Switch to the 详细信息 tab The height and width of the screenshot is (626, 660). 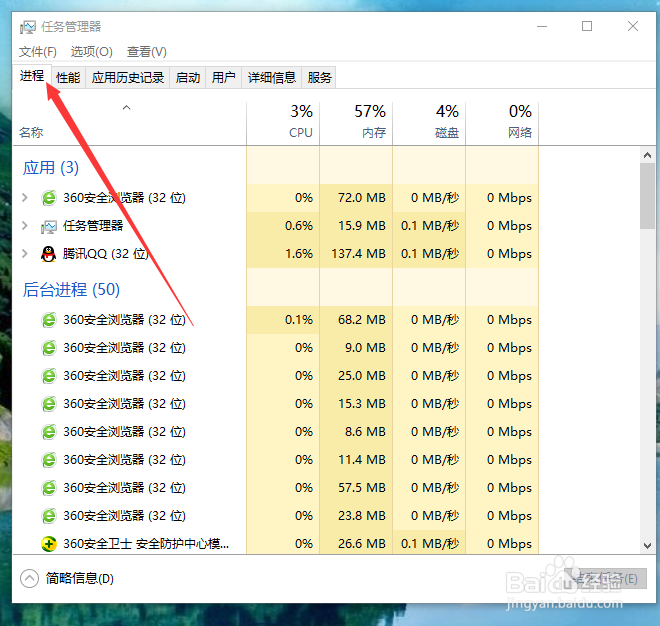coord(271,77)
